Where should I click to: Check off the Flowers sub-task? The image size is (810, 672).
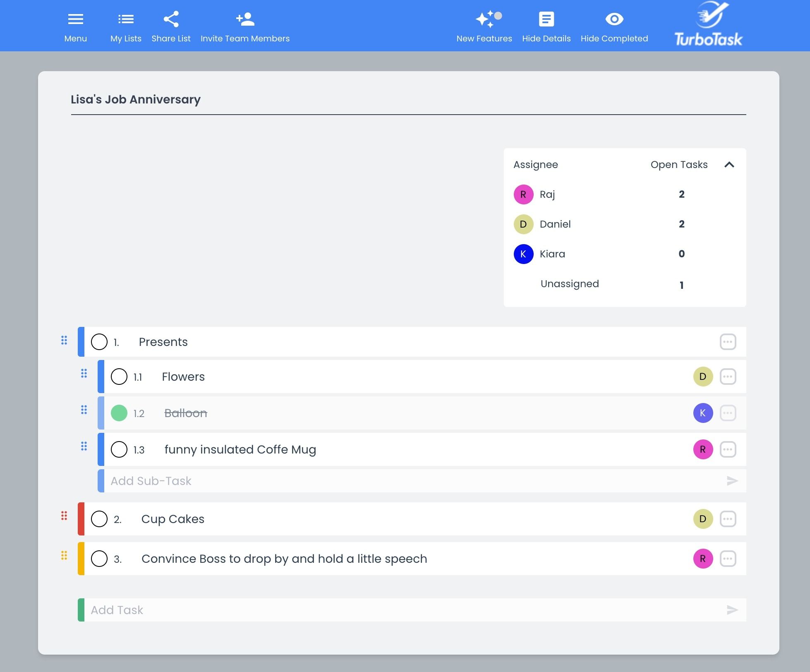coord(119,377)
